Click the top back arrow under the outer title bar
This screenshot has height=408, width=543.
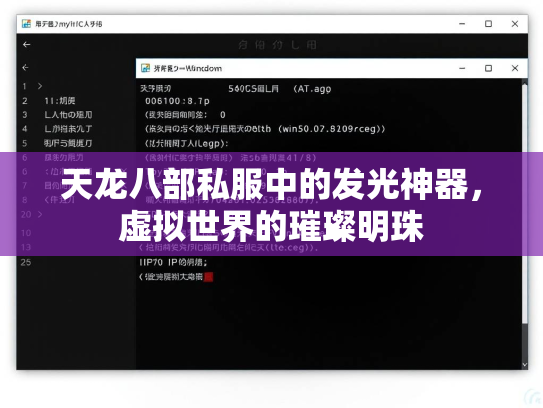click(x=26, y=45)
